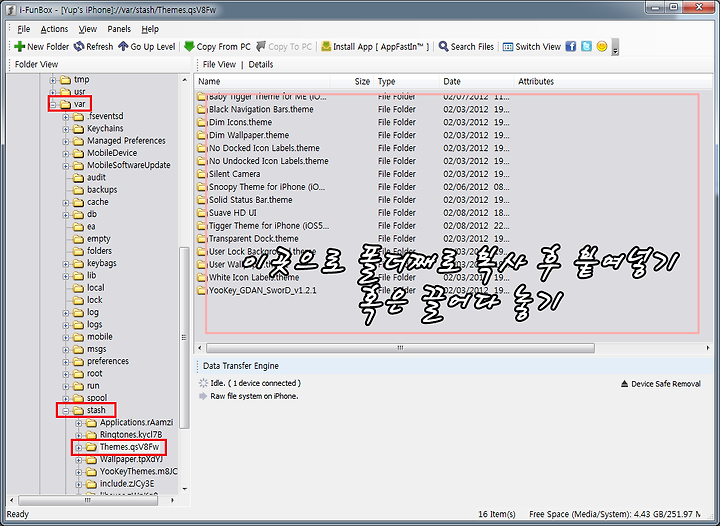720x526 pixels.
Task: Sort by the Attributes column header
Action: point(613,81)
